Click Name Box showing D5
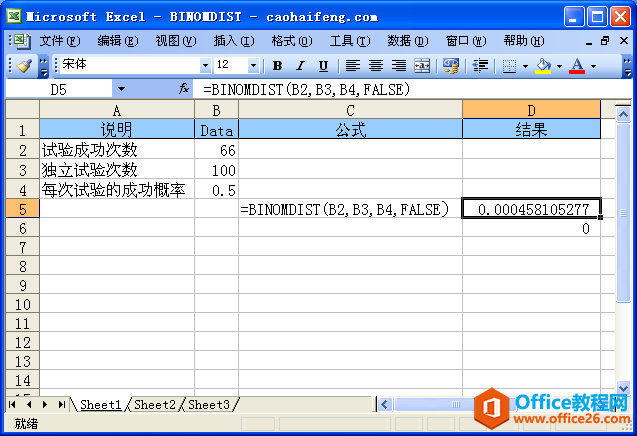Screen dimensions: 637x436 click(59, 89)
